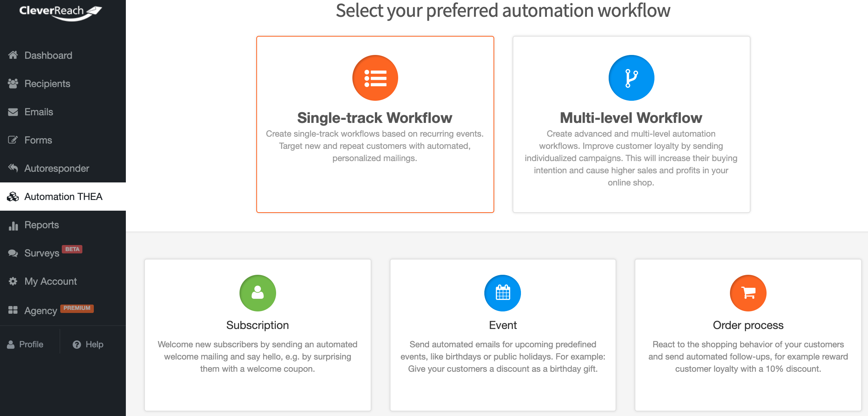The image size is (868, 416).
Task: Select the Multi-level Workflow heading
Action: click(631, 118)
